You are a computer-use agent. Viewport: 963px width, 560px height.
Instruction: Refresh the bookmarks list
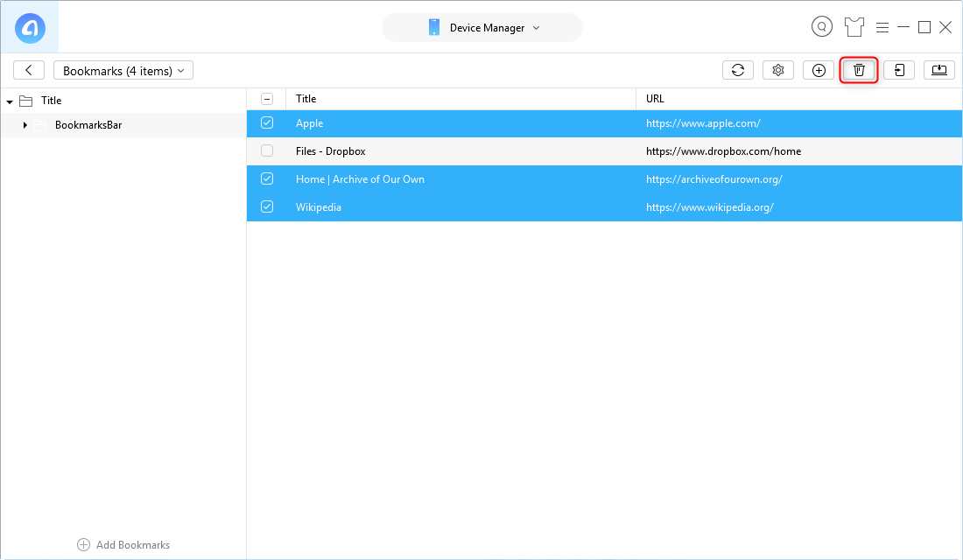pos(738,70)
